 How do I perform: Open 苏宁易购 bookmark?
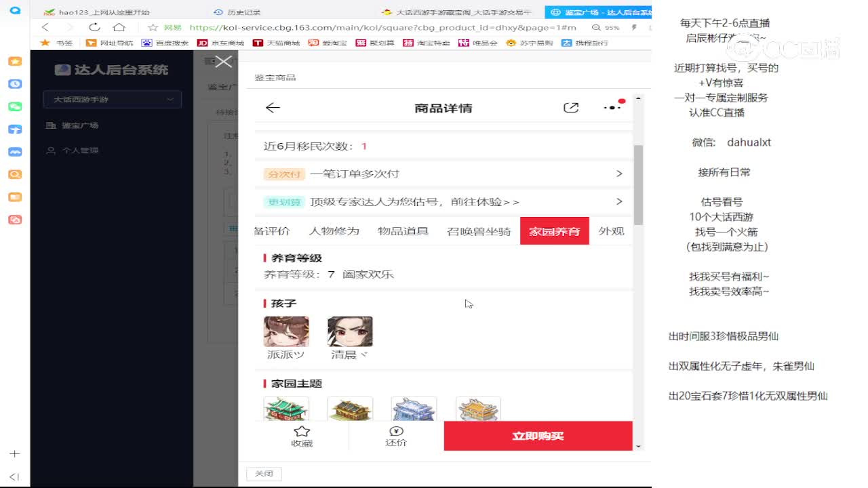[x=530, y=43]
